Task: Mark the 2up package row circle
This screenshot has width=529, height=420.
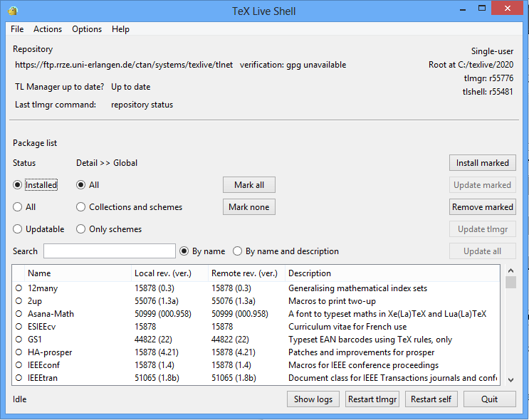Action: (x=19, y=301)
